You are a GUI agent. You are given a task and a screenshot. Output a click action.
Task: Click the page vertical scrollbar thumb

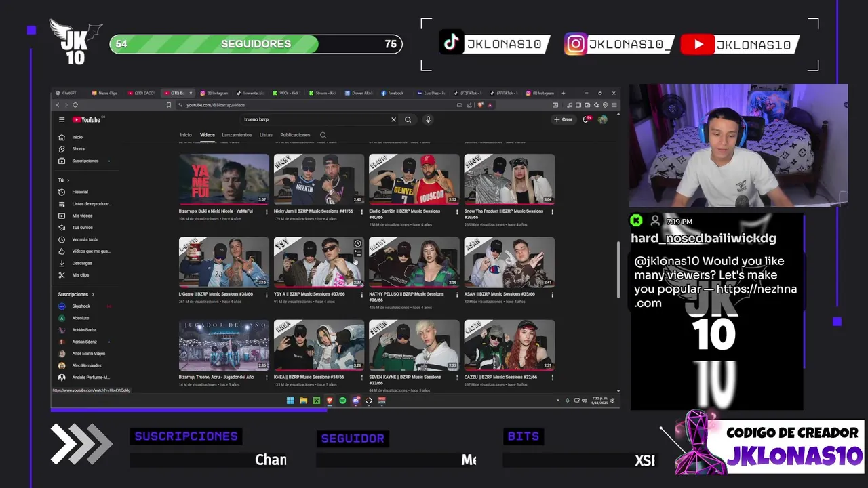[618, 269]
